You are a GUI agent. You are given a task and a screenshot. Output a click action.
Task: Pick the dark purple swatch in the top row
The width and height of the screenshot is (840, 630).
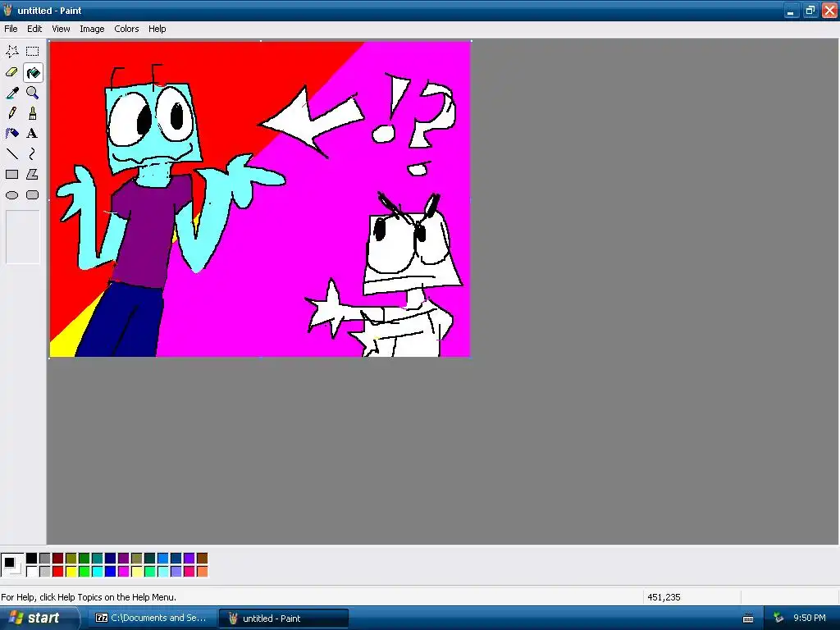[124, 559]
